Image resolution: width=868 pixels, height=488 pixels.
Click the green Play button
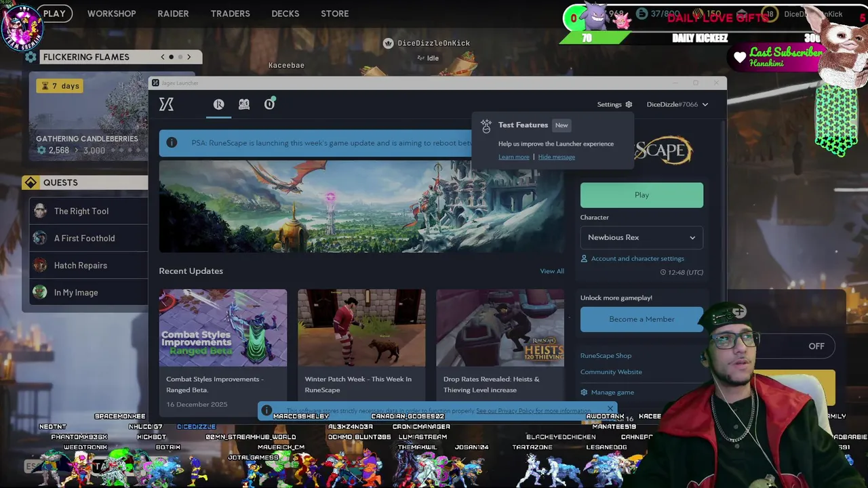coord(642,195)
